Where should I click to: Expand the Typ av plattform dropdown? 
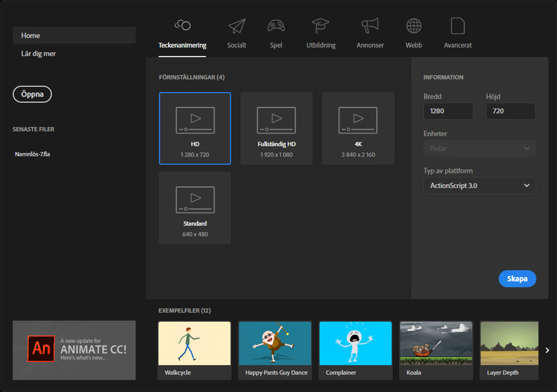pos(480,186)
